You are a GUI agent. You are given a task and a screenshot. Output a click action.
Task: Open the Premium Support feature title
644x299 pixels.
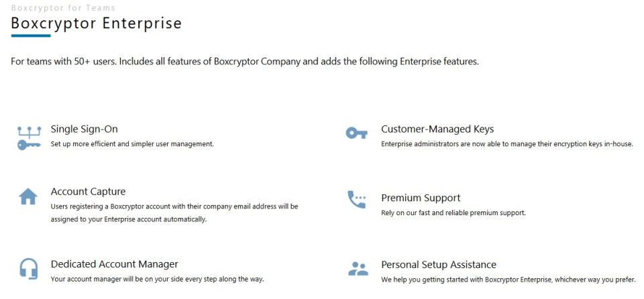click(421, 198)
